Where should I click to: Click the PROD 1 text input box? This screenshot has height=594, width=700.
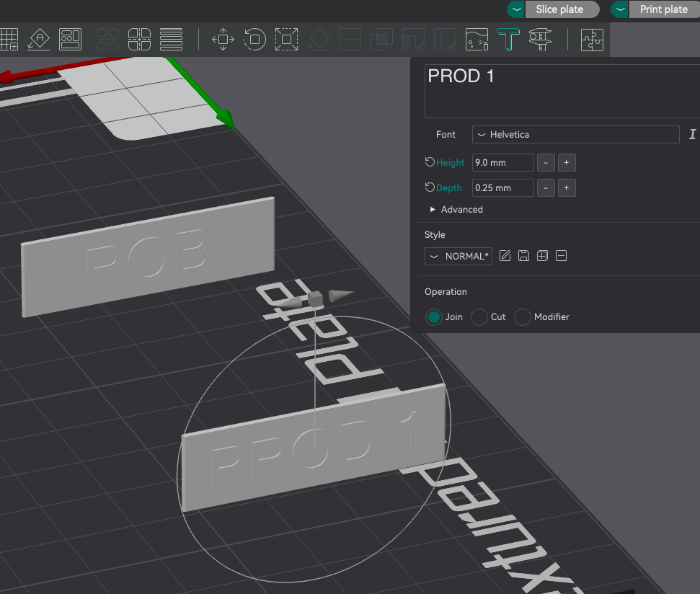[x=562, y=91]
